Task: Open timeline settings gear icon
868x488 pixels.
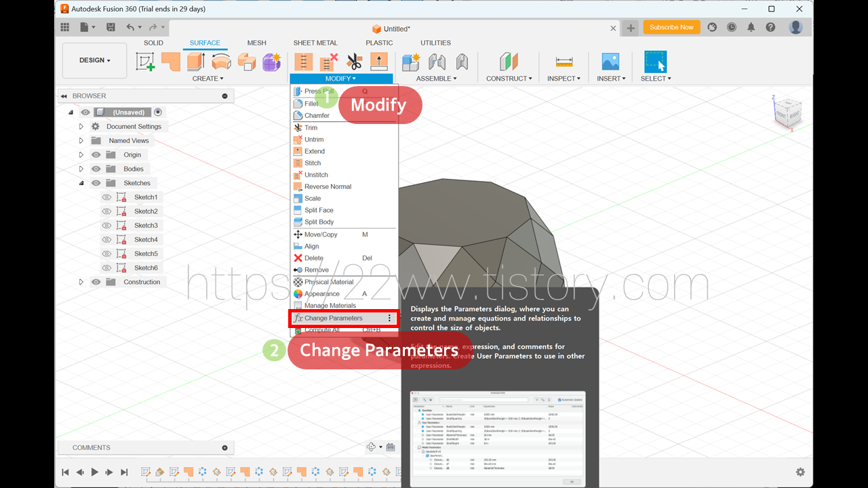Action: pyautogui.click(x=800, y=472)
